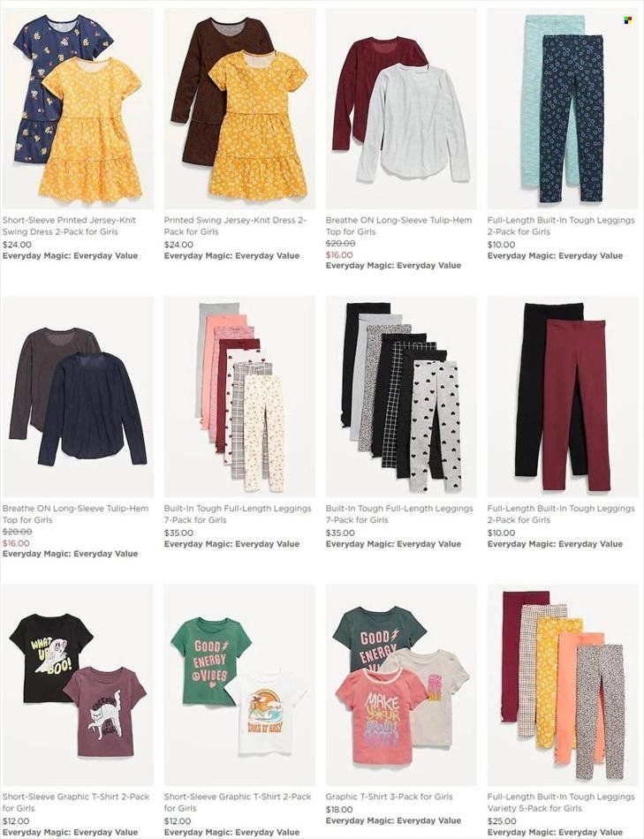This screenshot has width=644, height=839.
Task: Open the burgundy and gray tulip-hem top image
Action: (401, 109)
